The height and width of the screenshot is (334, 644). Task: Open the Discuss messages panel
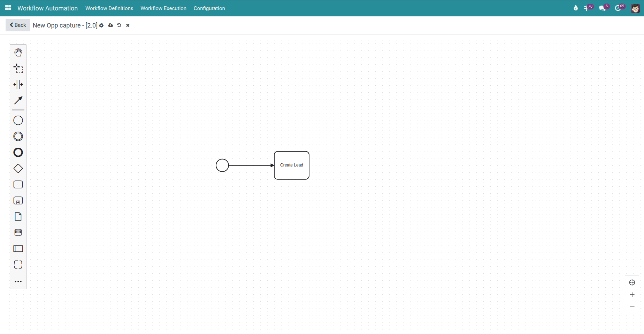click(x=602, y=7)
